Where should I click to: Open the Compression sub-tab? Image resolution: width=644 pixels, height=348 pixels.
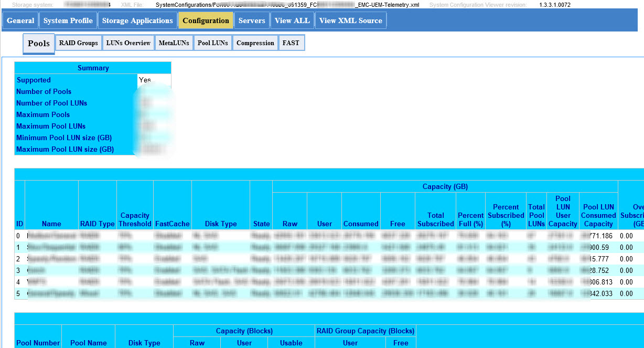[255, 43]
